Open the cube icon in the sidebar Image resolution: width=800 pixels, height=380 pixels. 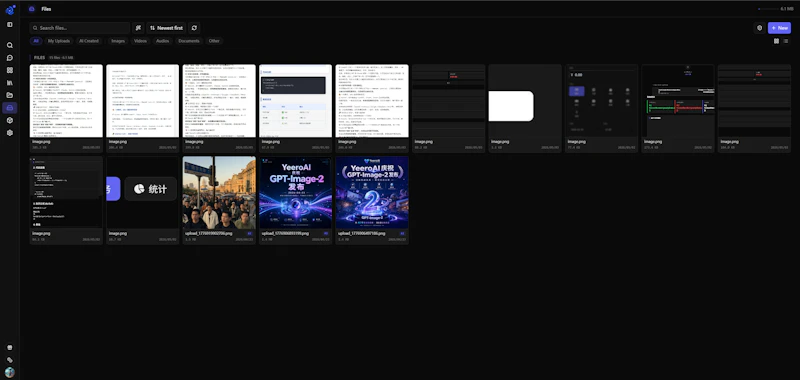10,120
